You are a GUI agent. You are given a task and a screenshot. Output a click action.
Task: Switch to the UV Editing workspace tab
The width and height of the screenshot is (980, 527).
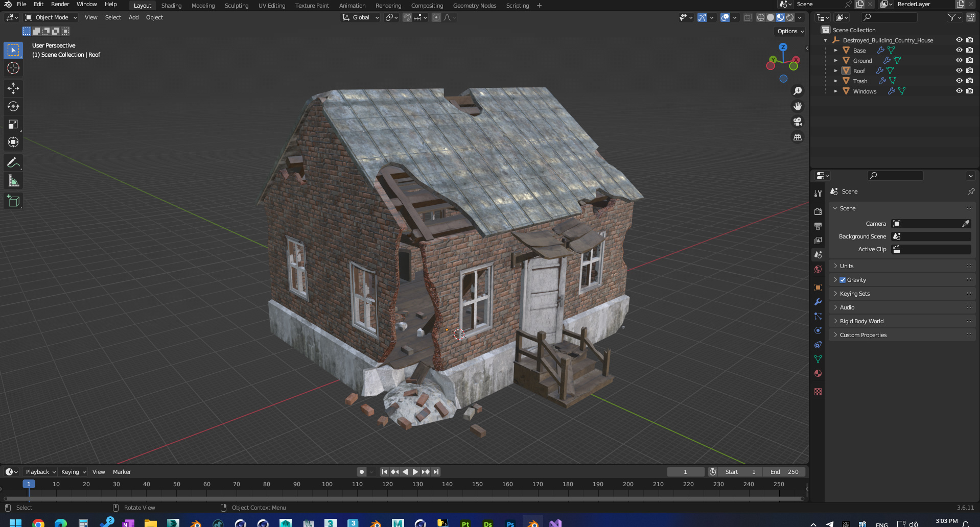point(271,6)
